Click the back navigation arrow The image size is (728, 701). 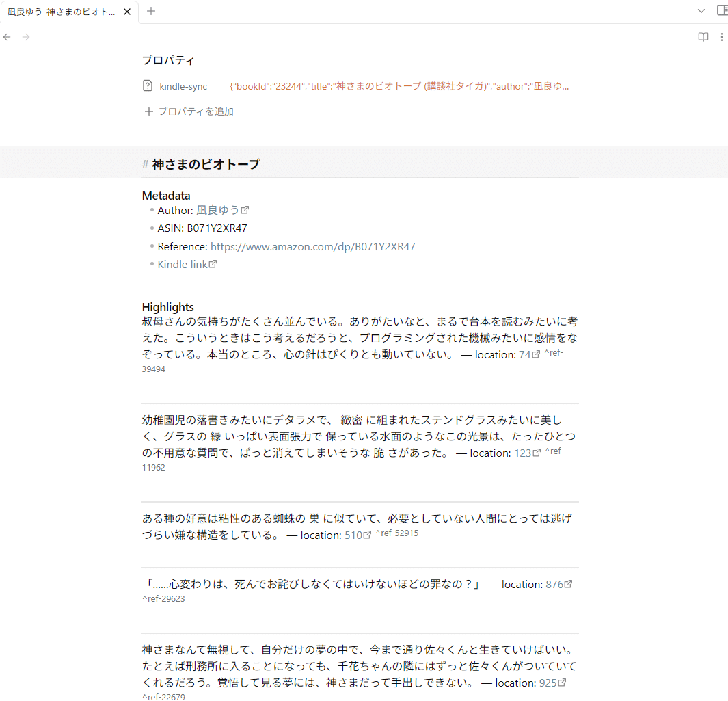tap(7, 36)
